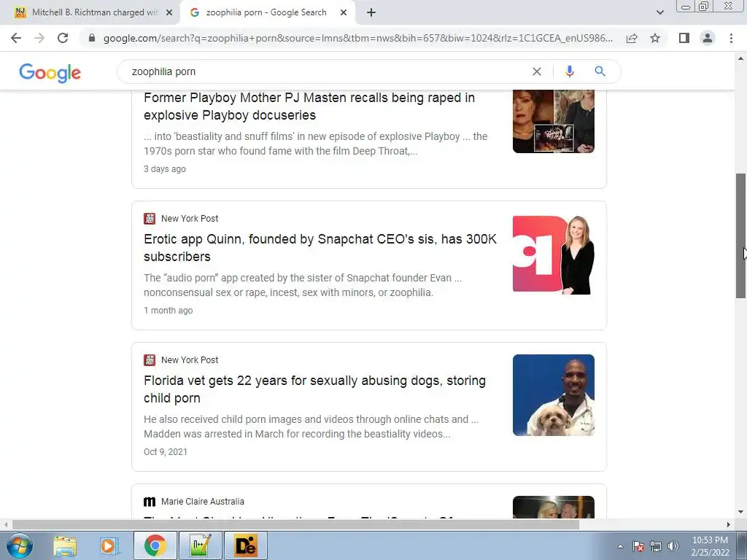
Task: Open the Chrome side panel
Action: pos(684,38)
